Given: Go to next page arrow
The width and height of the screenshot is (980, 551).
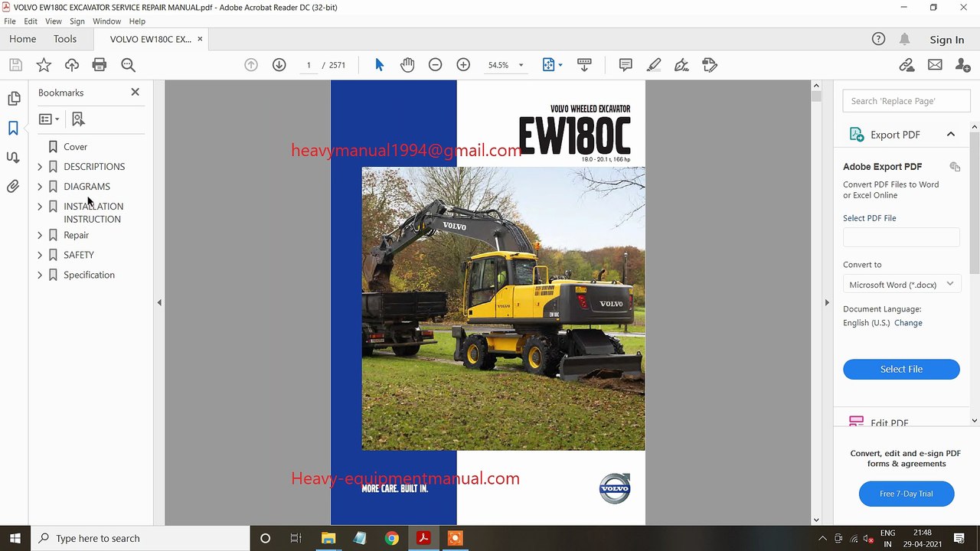Looking at the screenshot, I should (x=279, y=65).
